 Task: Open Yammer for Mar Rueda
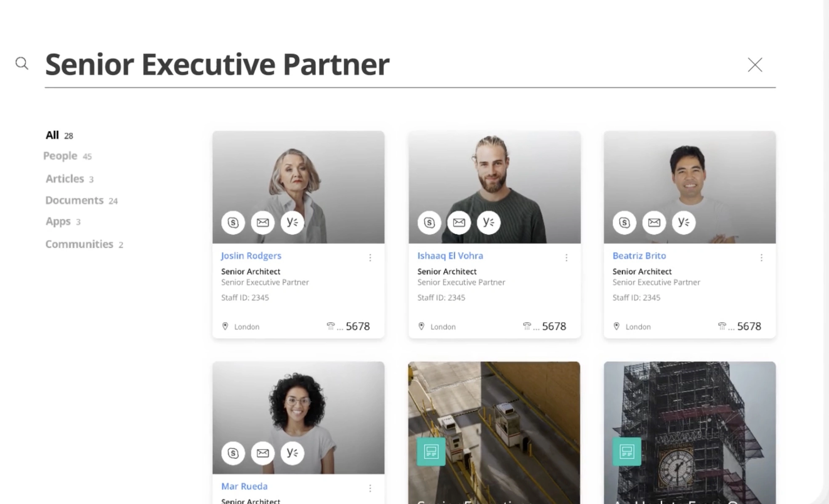[x=292, y=453]
